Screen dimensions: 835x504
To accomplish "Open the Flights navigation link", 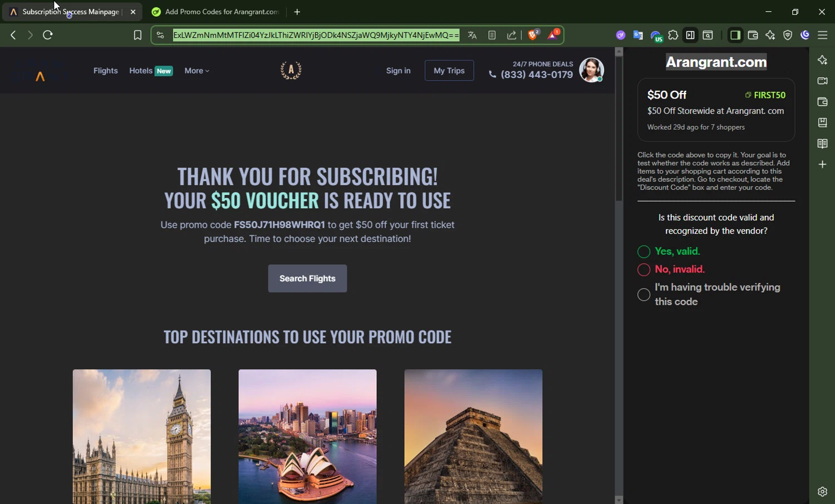I will (106, 71).
